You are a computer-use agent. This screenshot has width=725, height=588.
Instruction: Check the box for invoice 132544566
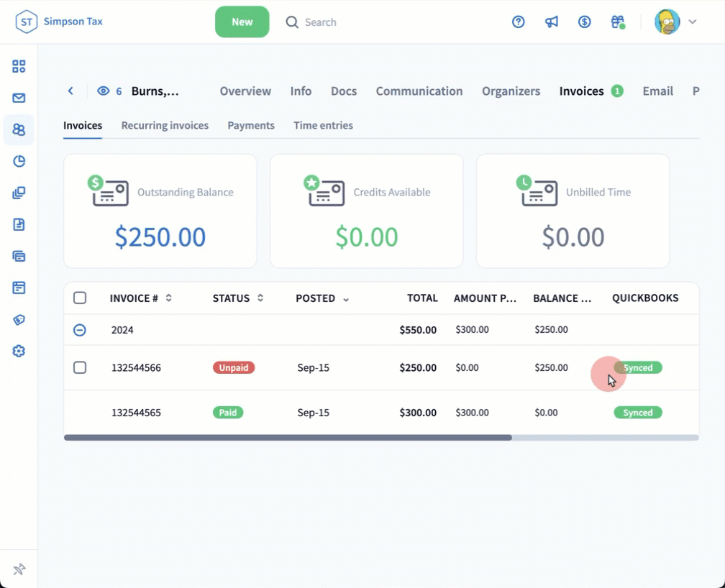click(80, 367)
